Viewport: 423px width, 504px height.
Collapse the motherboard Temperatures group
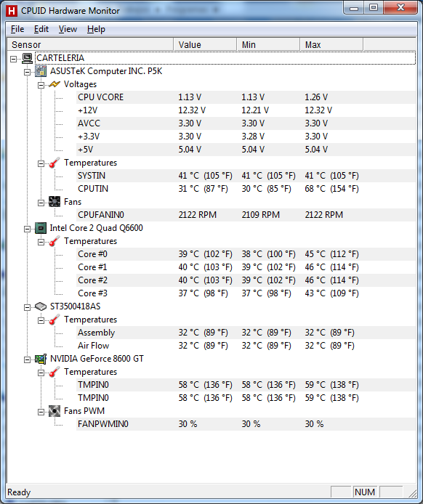tap(41, 163)
